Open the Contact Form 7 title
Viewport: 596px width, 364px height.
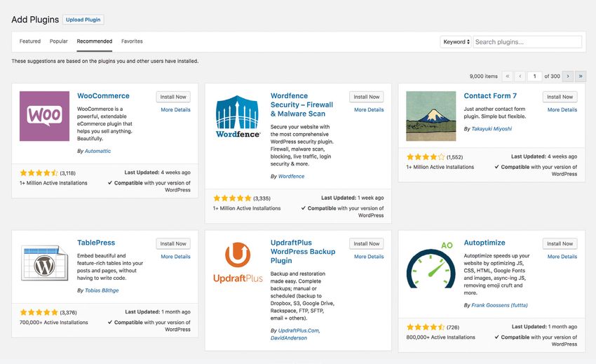(x=490, y=96)
